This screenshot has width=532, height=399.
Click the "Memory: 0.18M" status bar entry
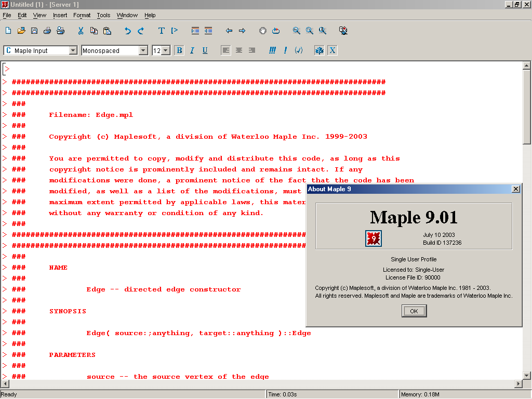420,395
